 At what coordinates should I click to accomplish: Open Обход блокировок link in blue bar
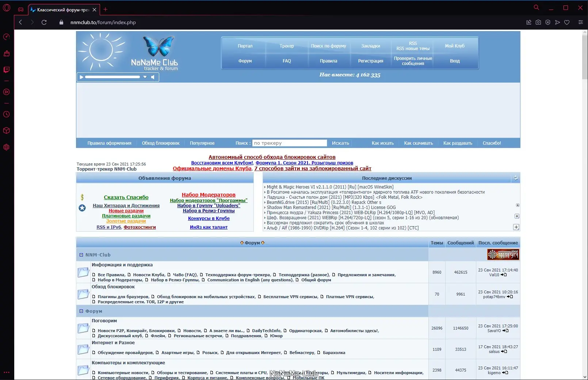point(161,143)
